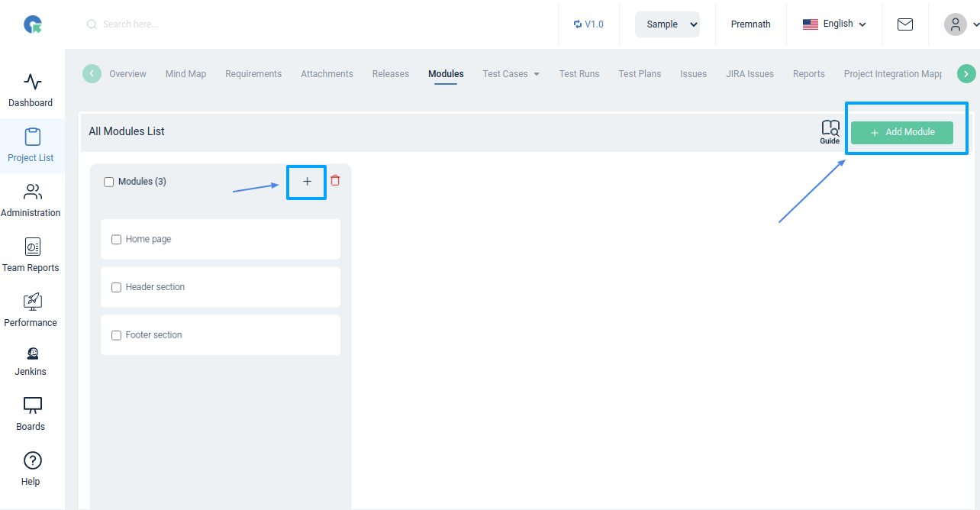Click the plus icon beside Modules (3)
The width and height of the screenshot is (980, 510).
(x=308, y=182)
